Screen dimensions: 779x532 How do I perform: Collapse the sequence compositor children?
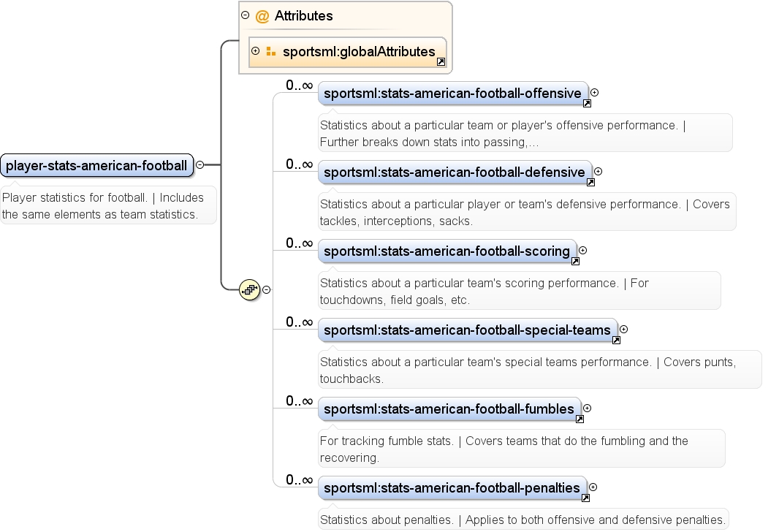[266, 289]
